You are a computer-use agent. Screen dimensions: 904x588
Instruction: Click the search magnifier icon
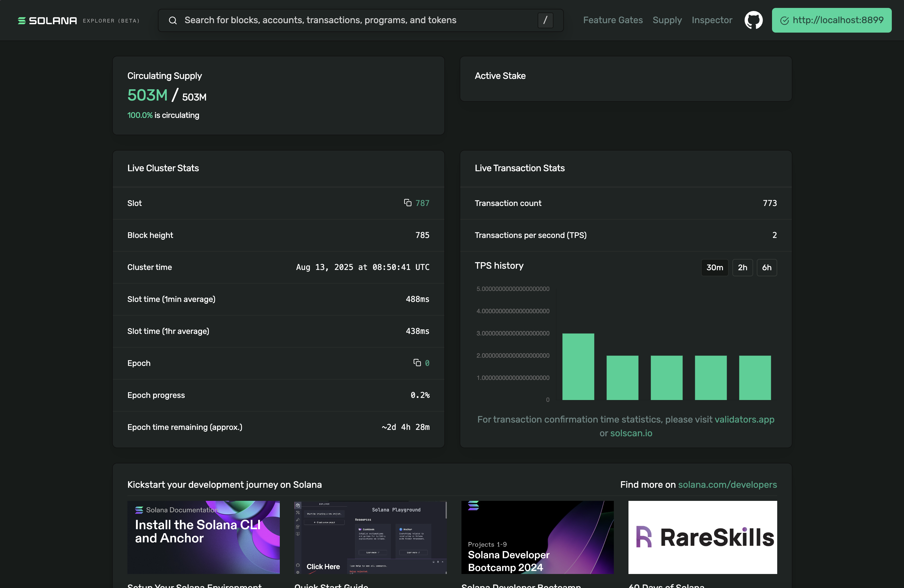coord(173,20)
